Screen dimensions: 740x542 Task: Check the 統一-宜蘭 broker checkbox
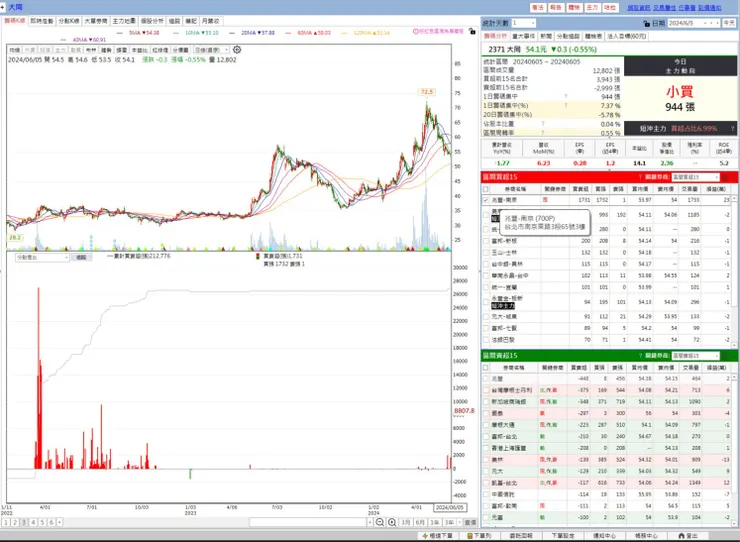coord(486,287)
